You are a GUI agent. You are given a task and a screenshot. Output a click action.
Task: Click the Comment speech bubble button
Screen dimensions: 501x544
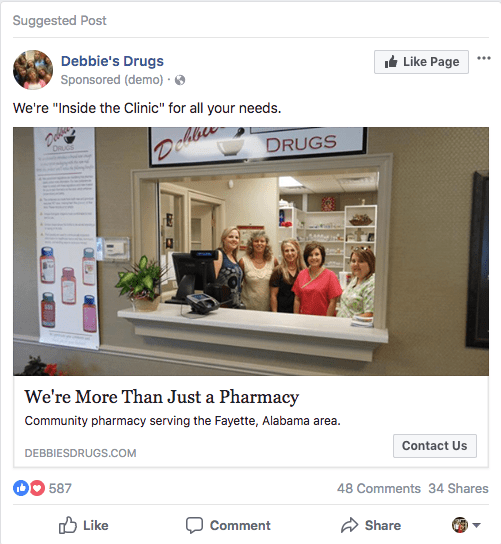click(228, 525)
